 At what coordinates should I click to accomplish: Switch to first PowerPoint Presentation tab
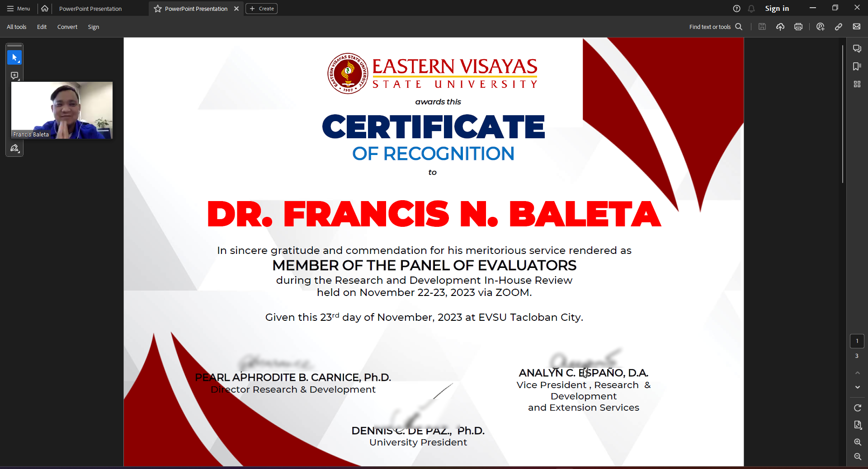(x=90, y=9)
